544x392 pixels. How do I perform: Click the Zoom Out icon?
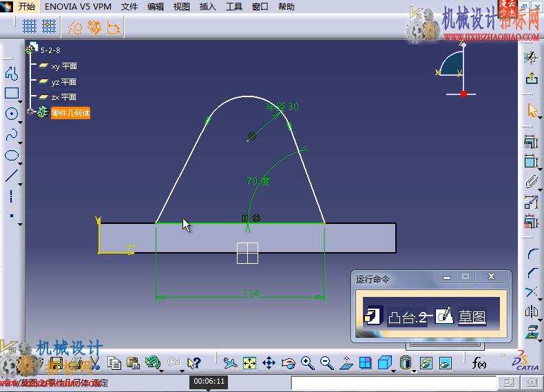(326, 363)
